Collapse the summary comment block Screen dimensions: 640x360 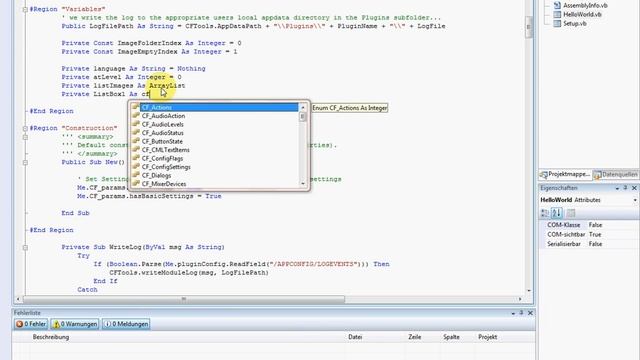click(x=25, y=137)
